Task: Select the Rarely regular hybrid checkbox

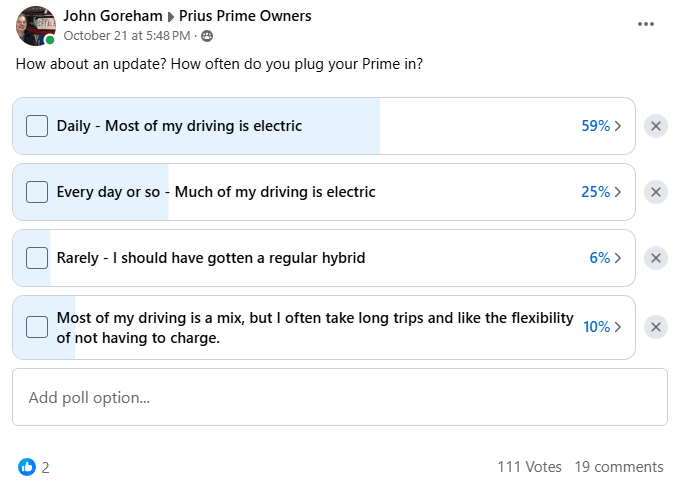Action: 37,258
